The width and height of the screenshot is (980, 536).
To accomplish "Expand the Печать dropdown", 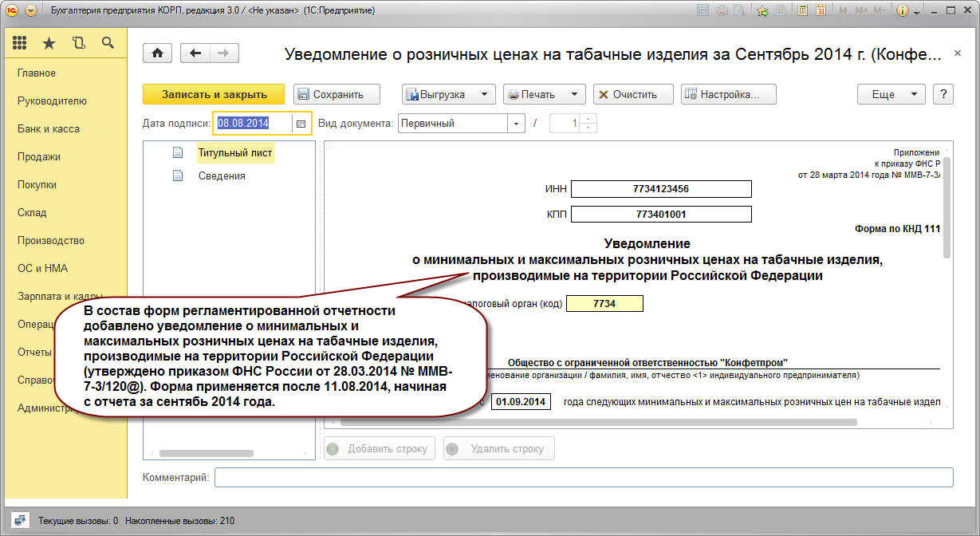I will pyautogui.click(x=574, y=94).
